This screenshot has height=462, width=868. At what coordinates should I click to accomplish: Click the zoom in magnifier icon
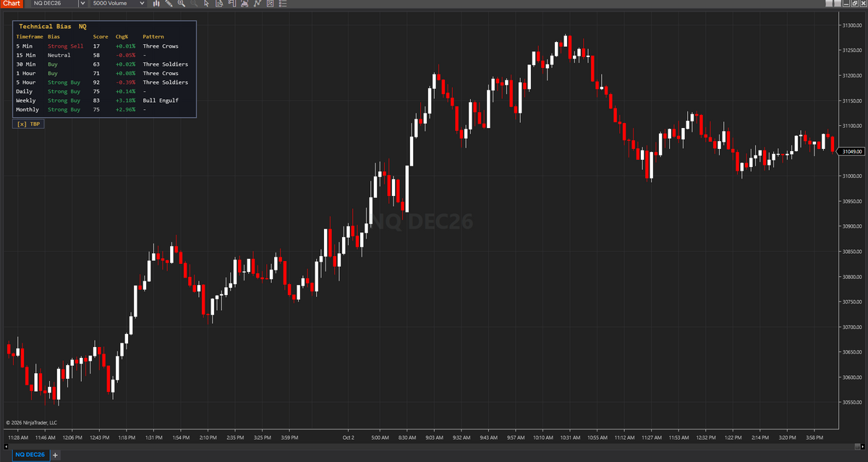tap(182, 4)
